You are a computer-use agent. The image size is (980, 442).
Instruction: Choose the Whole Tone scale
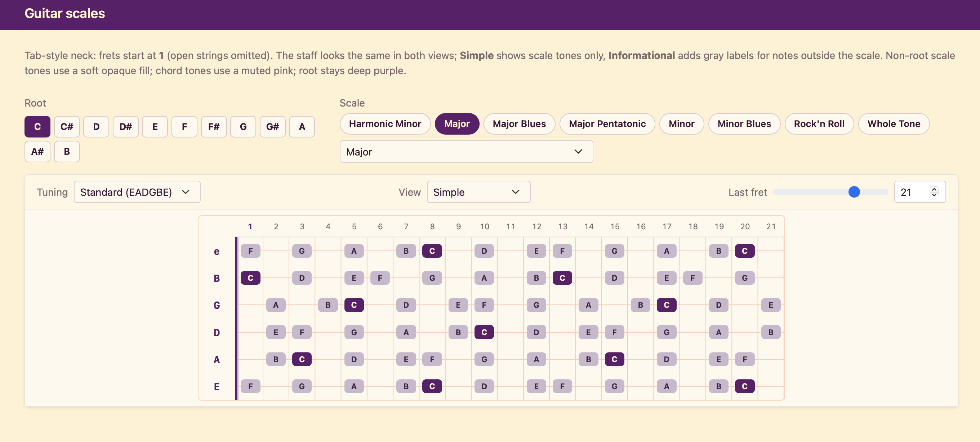point(894,124)
